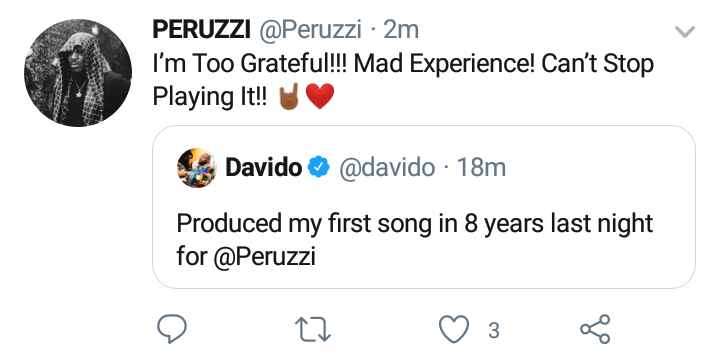
Task: Share the tweet via the share icon
Action: [x=595, y=329]
